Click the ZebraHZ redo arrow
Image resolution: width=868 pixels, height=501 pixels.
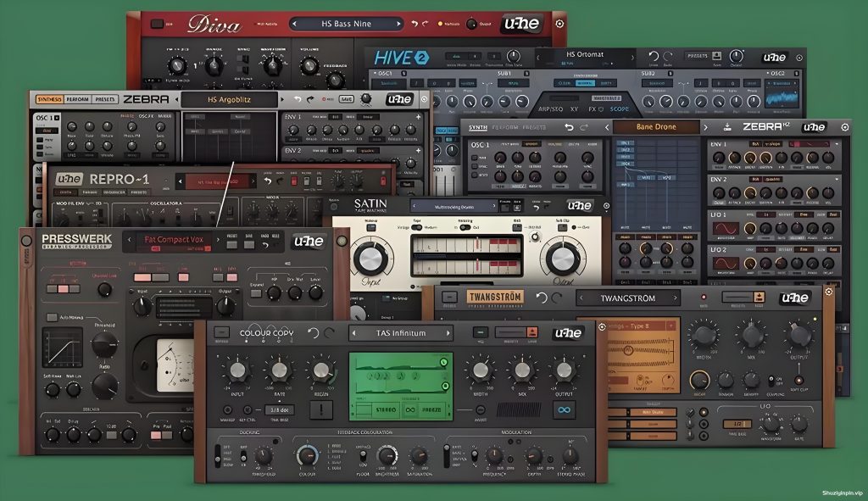coord(583,127)
